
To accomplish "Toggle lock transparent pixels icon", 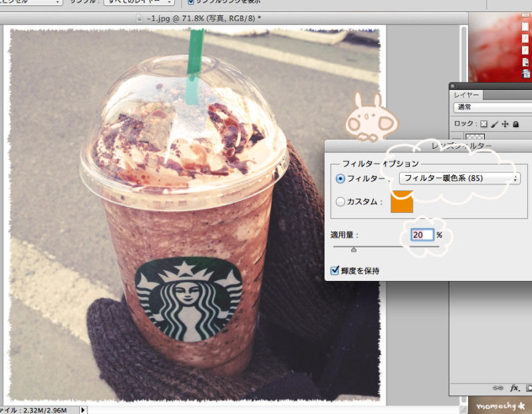I will [x=484, y=124].
